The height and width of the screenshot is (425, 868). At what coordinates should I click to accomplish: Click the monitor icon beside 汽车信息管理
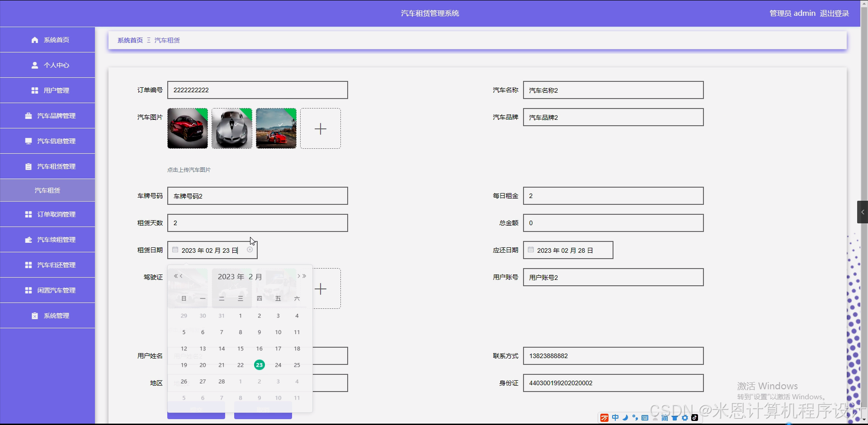pyautogui.click(x=28, y=141)
